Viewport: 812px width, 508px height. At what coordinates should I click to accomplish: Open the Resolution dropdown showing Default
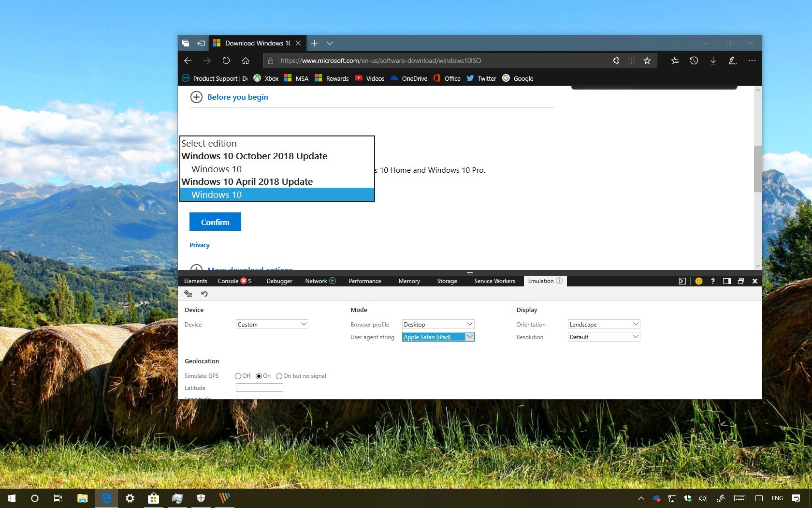click(x=604, y=337)
